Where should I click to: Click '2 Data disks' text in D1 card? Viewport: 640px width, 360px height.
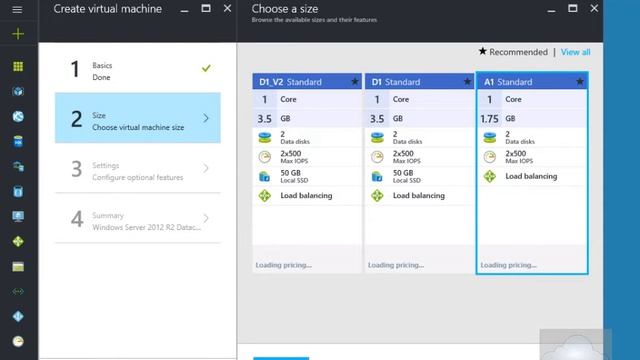pos(407,138)
